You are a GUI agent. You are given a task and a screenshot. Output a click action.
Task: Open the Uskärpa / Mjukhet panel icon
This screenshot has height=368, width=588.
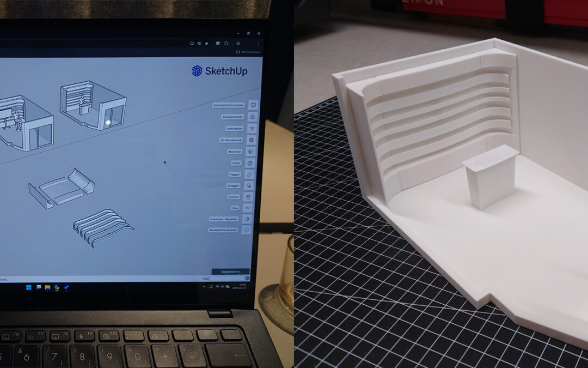(247, 219)
